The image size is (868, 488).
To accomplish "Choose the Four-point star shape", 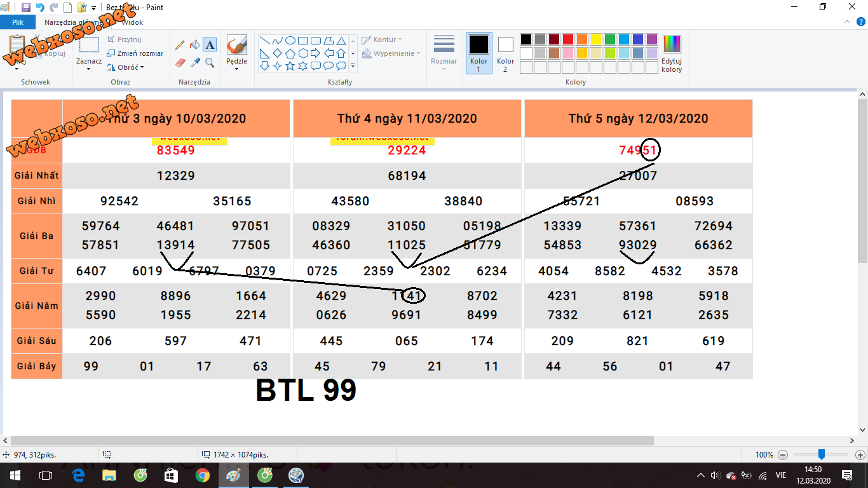I will (277, 65).
